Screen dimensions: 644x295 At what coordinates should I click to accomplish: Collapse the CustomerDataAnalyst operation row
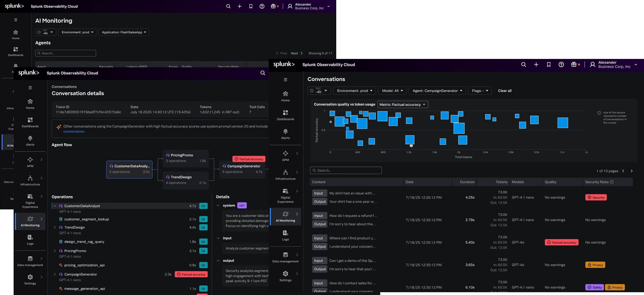coord(55,206)
